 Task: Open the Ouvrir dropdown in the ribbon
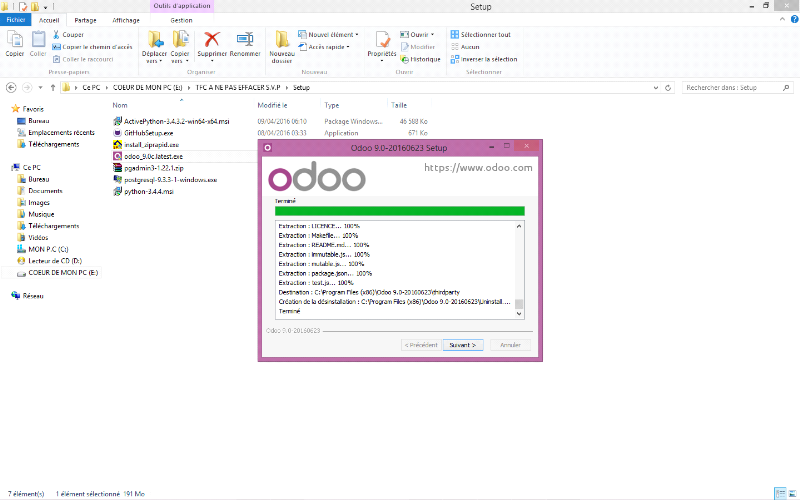[417, 35]
